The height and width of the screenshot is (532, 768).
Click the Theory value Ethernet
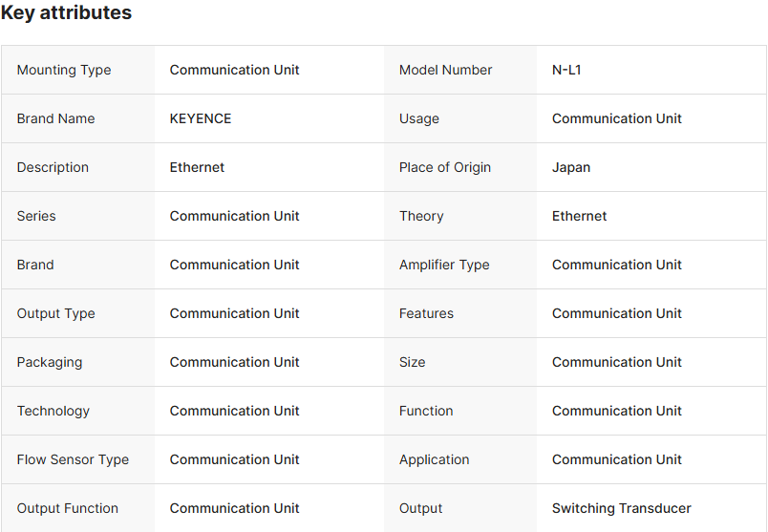coord(579,216)
